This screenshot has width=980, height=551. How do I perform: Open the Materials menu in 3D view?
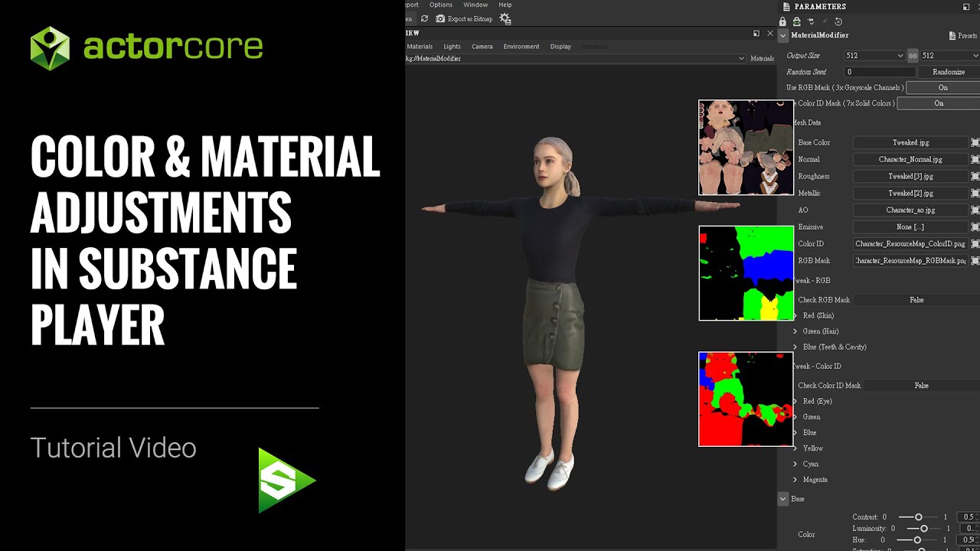pos(420,47)
